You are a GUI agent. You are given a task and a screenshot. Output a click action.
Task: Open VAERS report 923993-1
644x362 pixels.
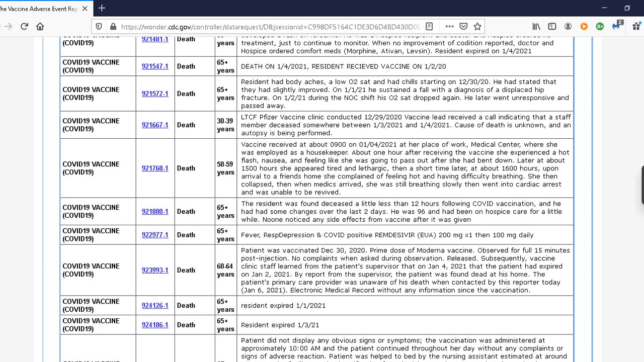(x=155, y=270)
